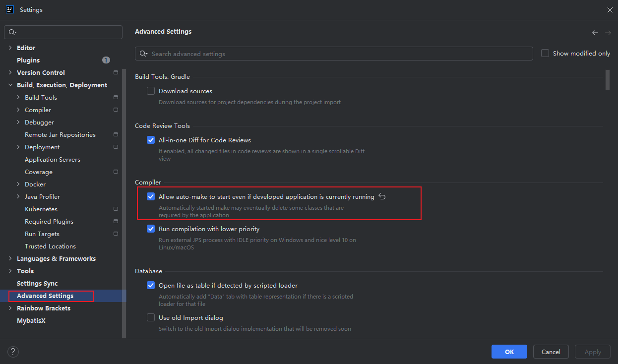Click the sidebar search magnifier icon
Screen dimensions: 618x364
click(13, 32)
